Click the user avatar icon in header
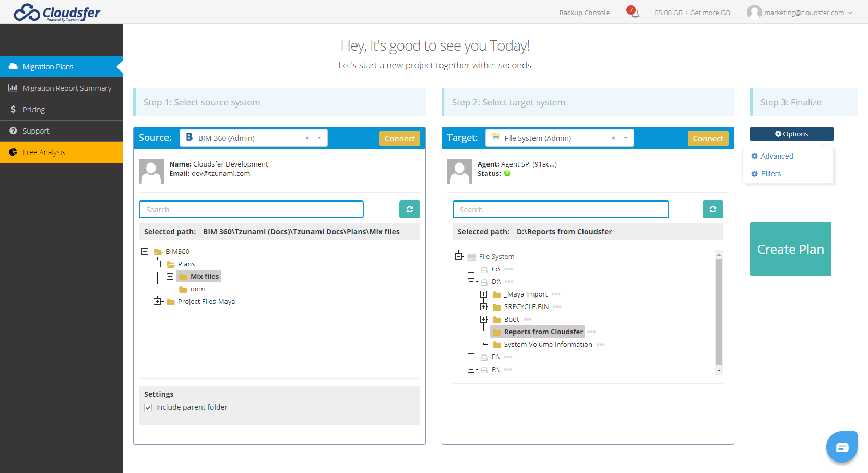The height and width of the screenshot is (473, 868). tap(754, 12)
